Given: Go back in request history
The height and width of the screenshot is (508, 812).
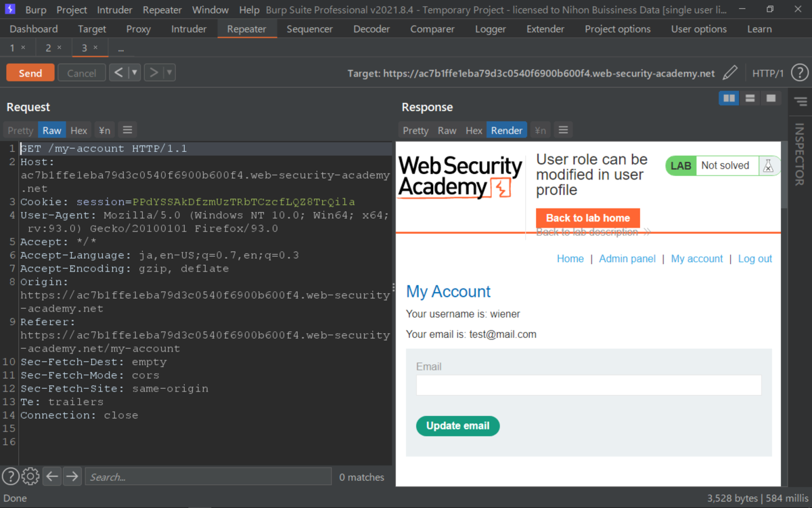Looking at the screenshot, I should (x=118, y=72).
